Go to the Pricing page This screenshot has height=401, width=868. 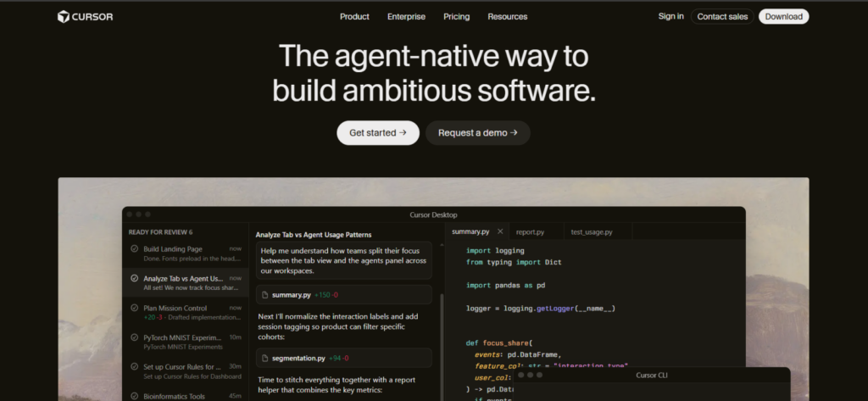pyautogui.click(x=456, y=17)
